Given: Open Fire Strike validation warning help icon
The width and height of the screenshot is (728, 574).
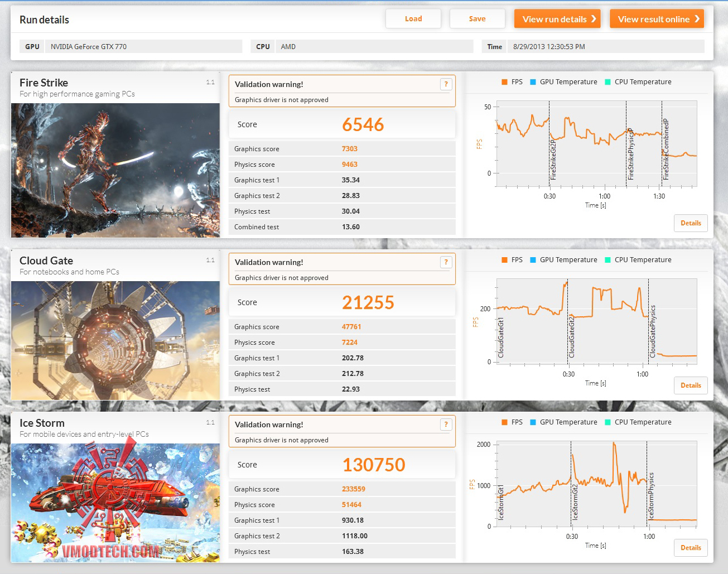Looking at the screenshot, I should (446, 84).
